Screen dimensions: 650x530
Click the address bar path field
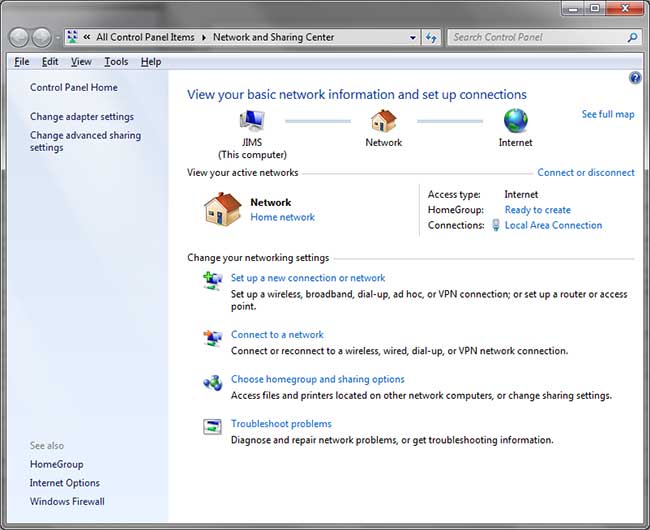pos(243,38)
